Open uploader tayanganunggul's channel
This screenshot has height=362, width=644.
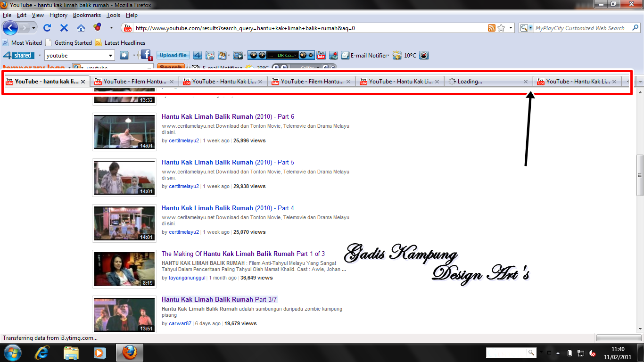click(187, 278)
